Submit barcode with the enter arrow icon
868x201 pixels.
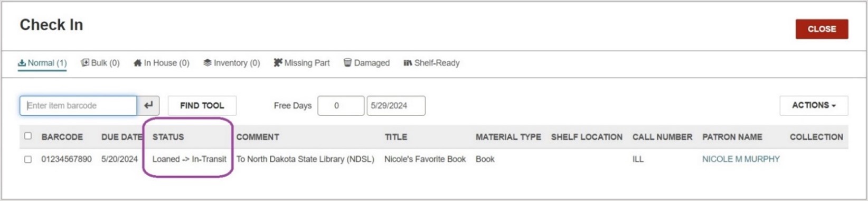[148, 105]
